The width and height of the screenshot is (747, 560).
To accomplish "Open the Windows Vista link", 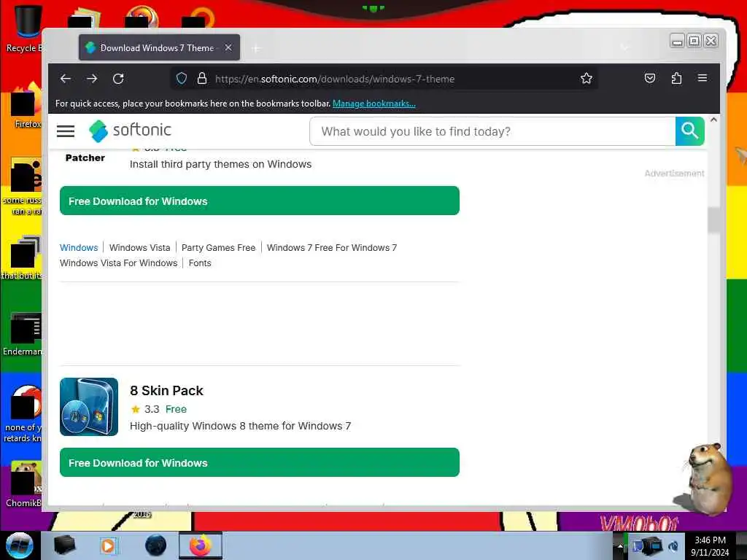I will (139, 248).
